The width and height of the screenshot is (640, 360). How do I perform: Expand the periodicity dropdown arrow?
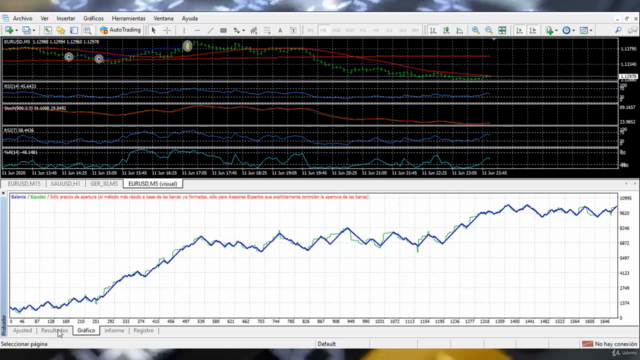coord(573,31)
